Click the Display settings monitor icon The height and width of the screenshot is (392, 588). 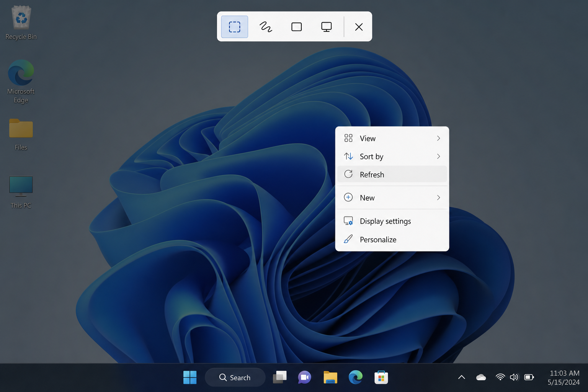[x=348, y=221]
